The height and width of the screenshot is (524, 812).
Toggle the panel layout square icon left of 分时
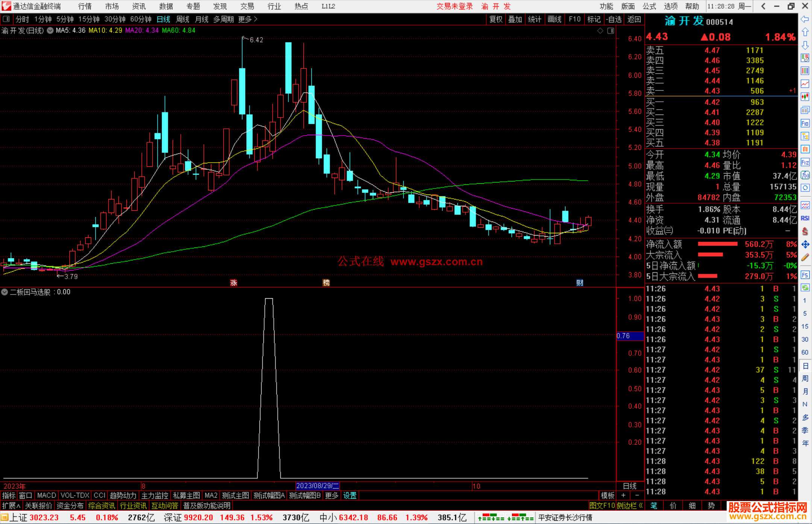point(6,19)
